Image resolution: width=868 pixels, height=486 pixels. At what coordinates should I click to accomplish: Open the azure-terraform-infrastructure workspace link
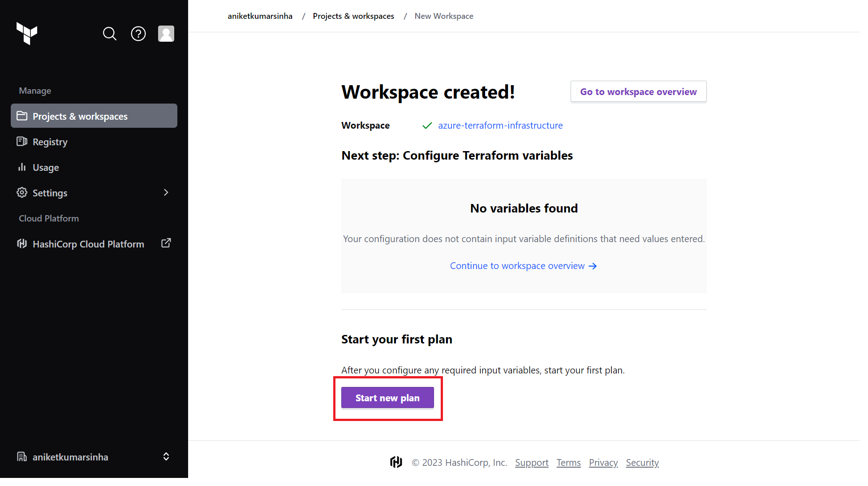click(x=500, y=126)
